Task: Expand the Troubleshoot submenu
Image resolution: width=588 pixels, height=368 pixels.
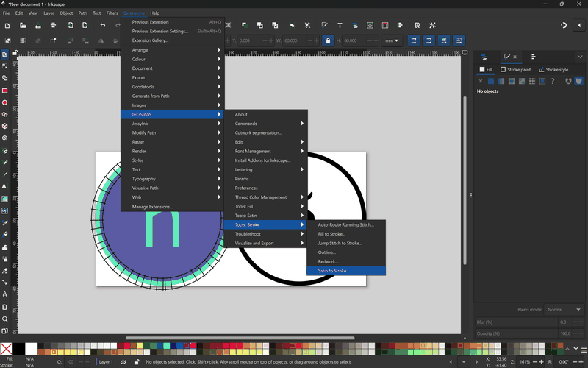Action: coord(266,234)
